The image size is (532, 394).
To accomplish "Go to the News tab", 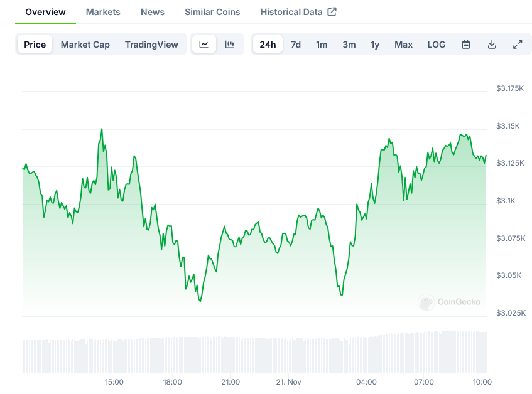I will pos(153,12).
